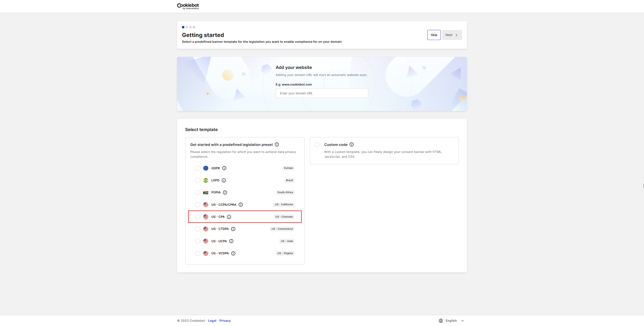The width and height of the screenshot is (644, 326).
Task: Click the US - CPA info icon
Action: (x=229, y=217)
